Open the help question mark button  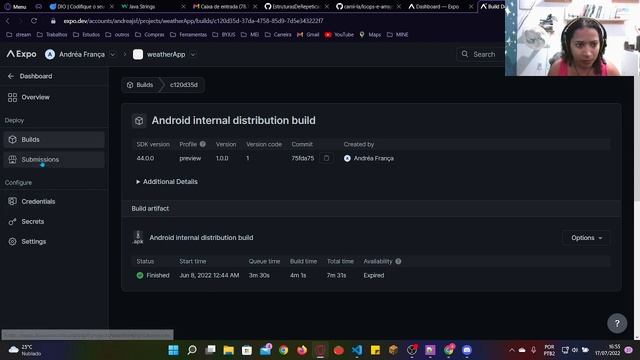click(617, 324)
